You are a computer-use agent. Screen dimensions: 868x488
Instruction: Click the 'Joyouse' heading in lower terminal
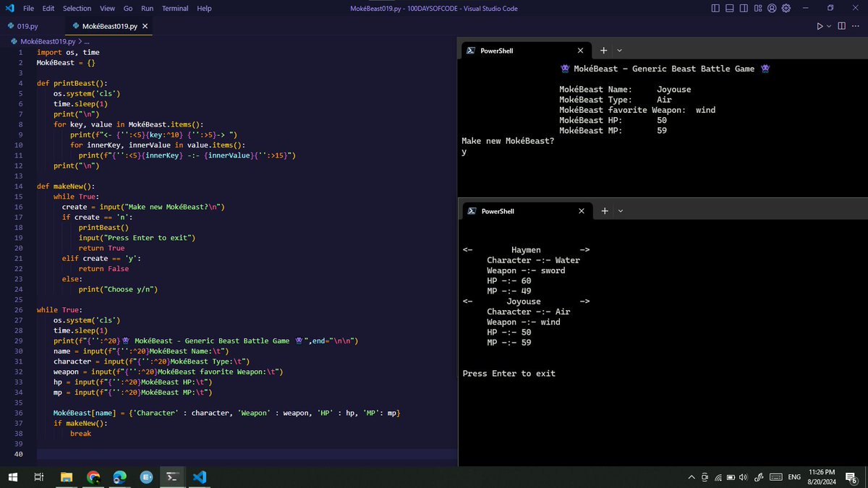tap(524, 301)
